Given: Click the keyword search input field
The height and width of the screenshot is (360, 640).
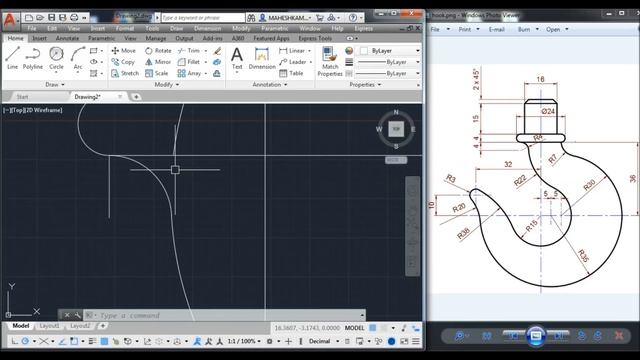Looking at the screenshot, I should pyautogui.click(x=203, y=18).
